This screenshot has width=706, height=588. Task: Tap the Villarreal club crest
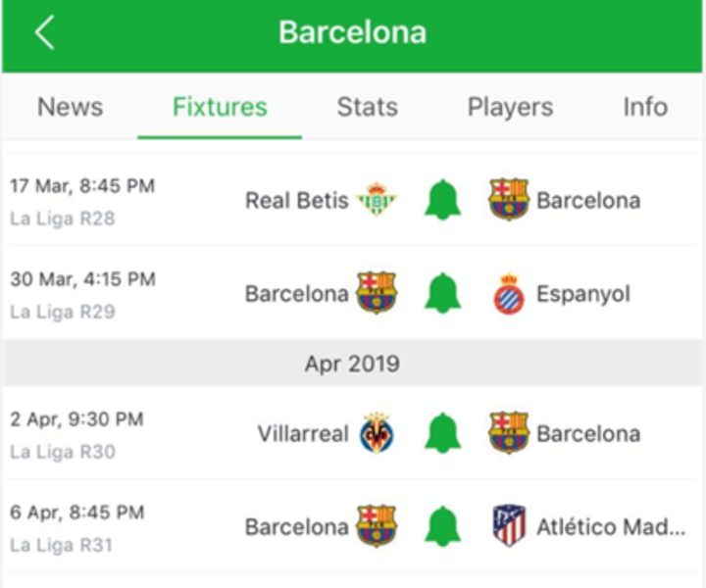click(x=377, y=433)
